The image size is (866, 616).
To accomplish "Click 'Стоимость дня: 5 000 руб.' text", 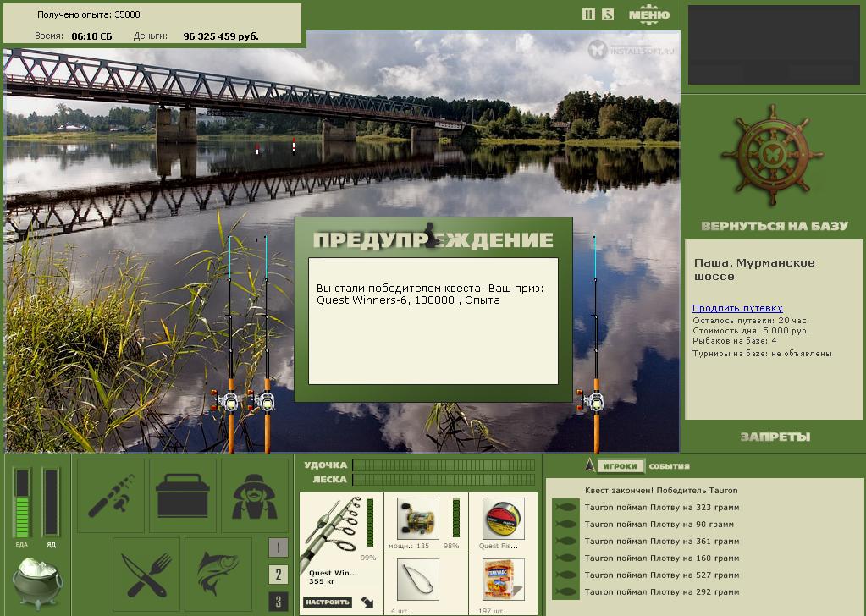I will coord(751,331).
